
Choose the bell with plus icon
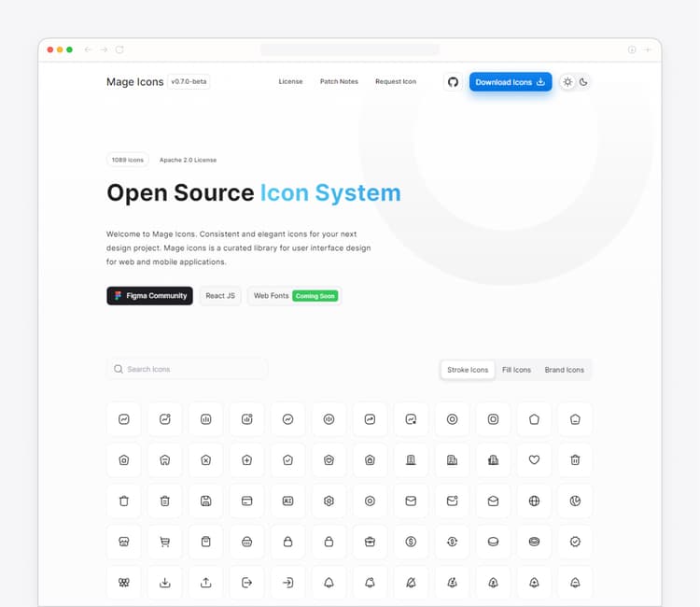coord(534,583)
